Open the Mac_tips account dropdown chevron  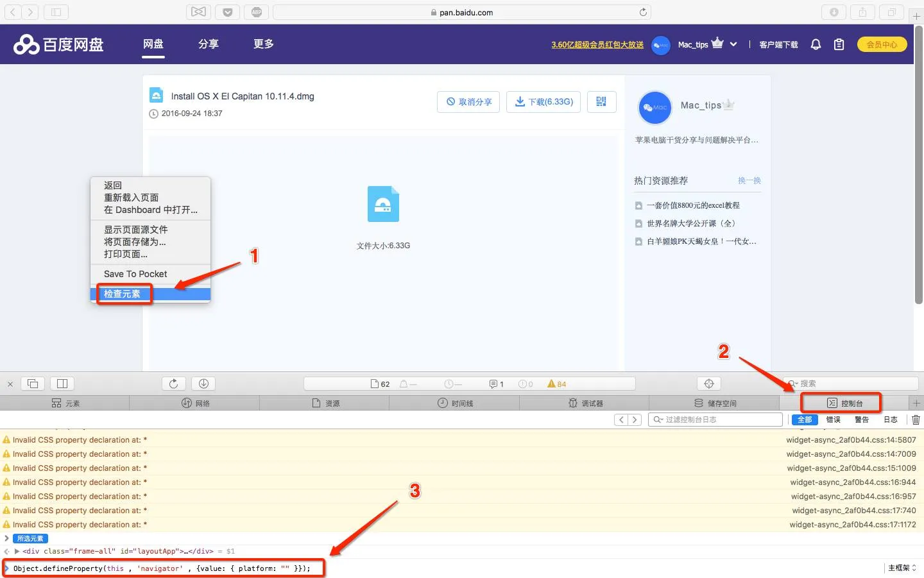tap(733, 44)
